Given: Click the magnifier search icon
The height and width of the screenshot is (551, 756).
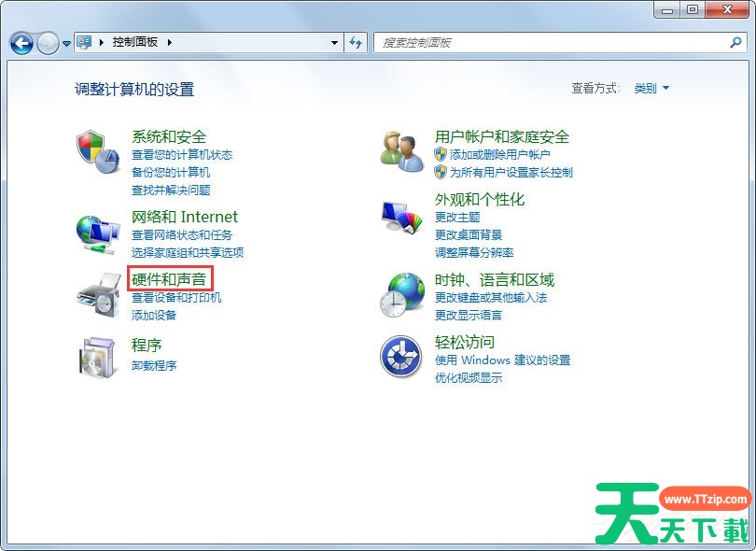Looking at the screenshot, I should coord(735,42).
